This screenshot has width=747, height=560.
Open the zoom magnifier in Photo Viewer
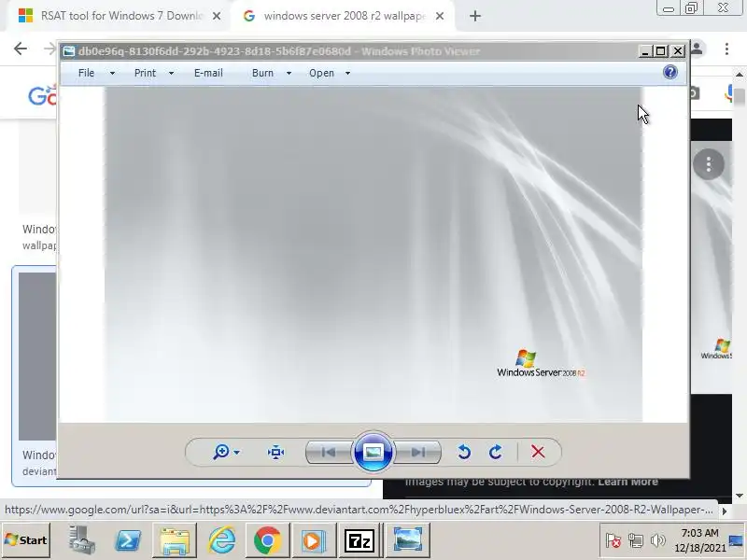coord(221,452)
